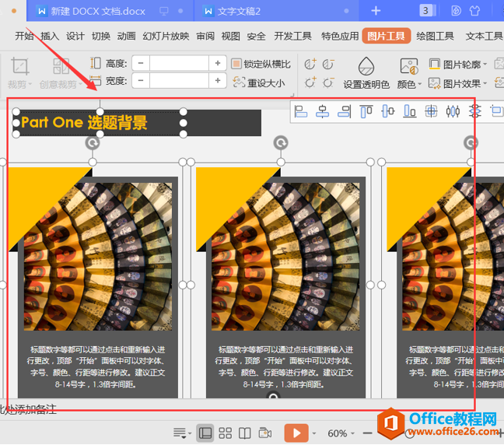Open the 开发工具 tab
The width and height of the screenshot is (504, 445).
[x=292, y=36]
